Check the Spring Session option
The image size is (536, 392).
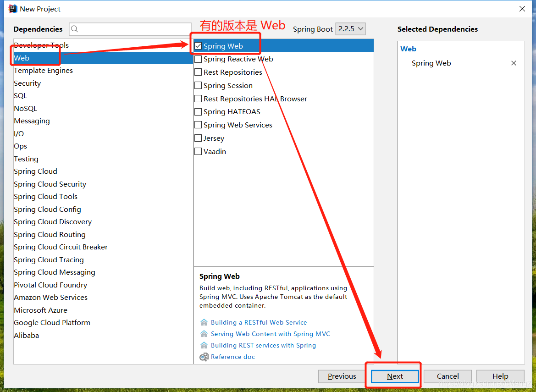tap(198, 85)
